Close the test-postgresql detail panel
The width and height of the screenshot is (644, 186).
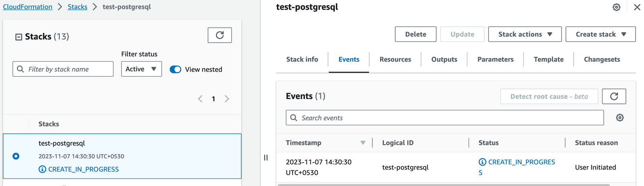coord(637,7)
